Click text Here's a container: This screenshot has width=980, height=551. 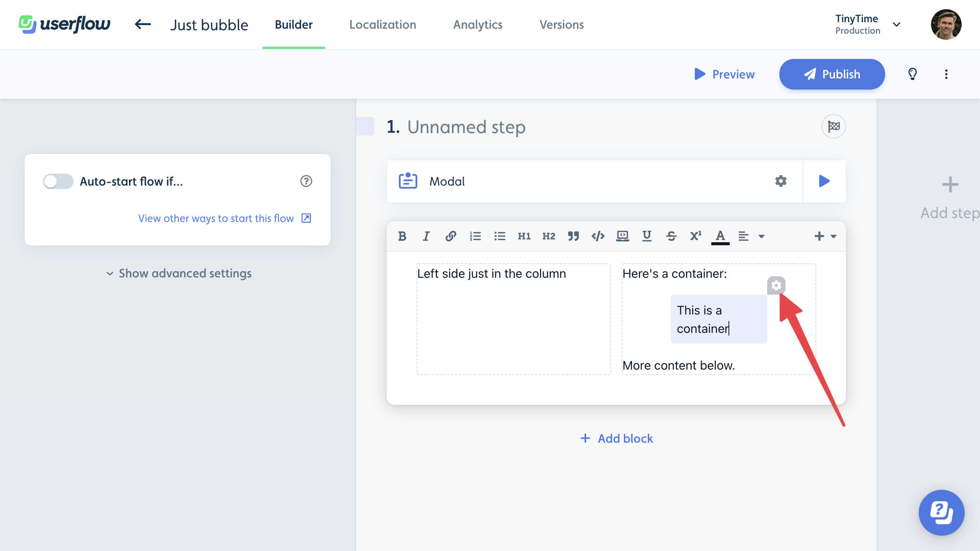pyautogui.click(x=675, y=274)
